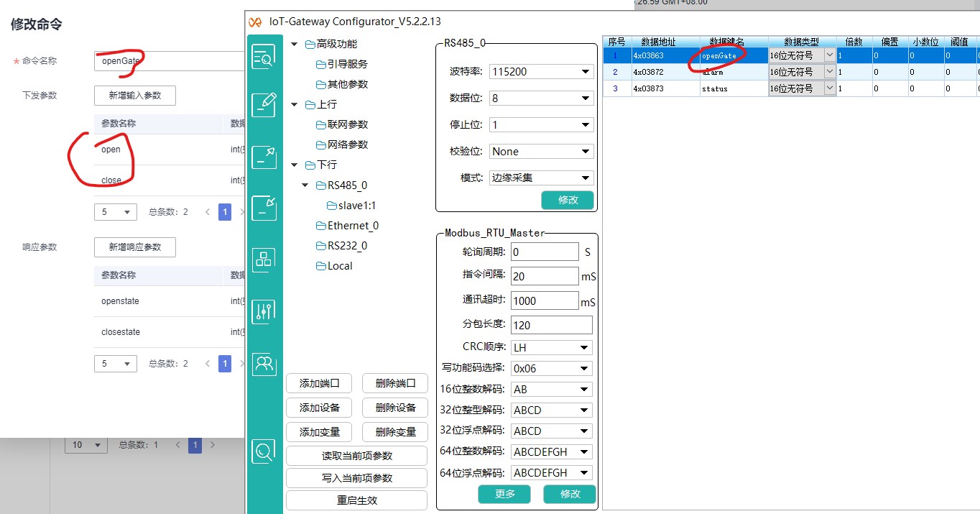Click the topology blocks icon in teal sidebar

(264, 260)
